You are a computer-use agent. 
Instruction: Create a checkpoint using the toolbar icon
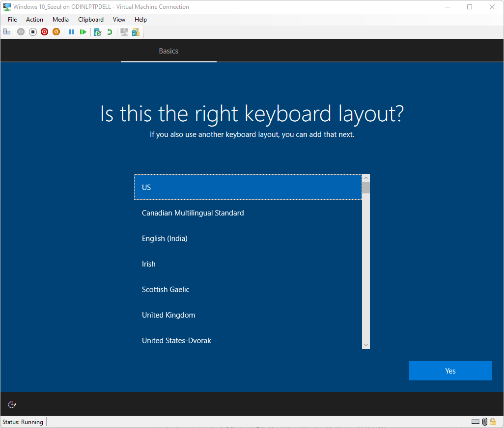(x=98, y=32)
